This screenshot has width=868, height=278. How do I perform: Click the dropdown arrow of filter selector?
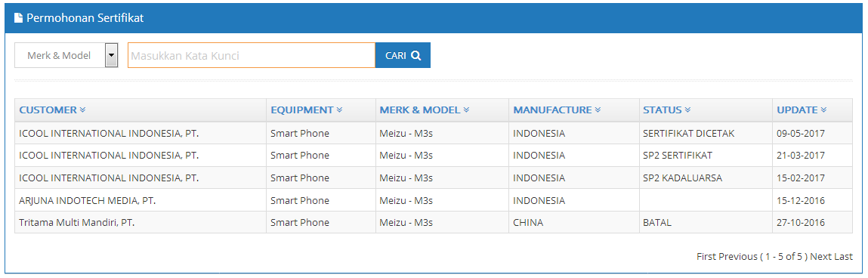coord(112,55)
